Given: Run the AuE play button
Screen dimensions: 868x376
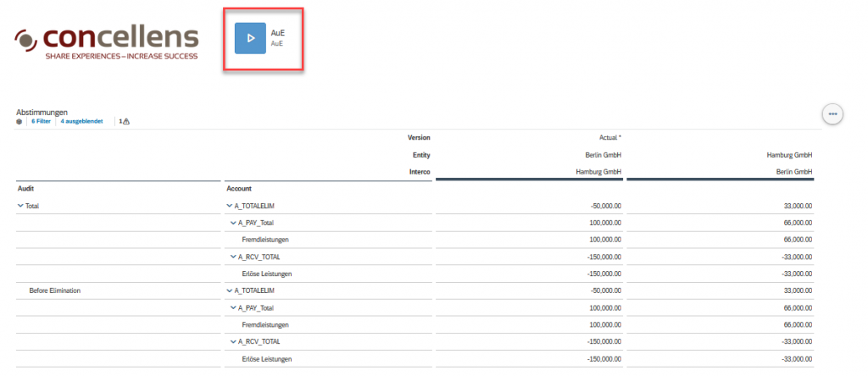Looking at the screenshot, I should tap(250, 38).
